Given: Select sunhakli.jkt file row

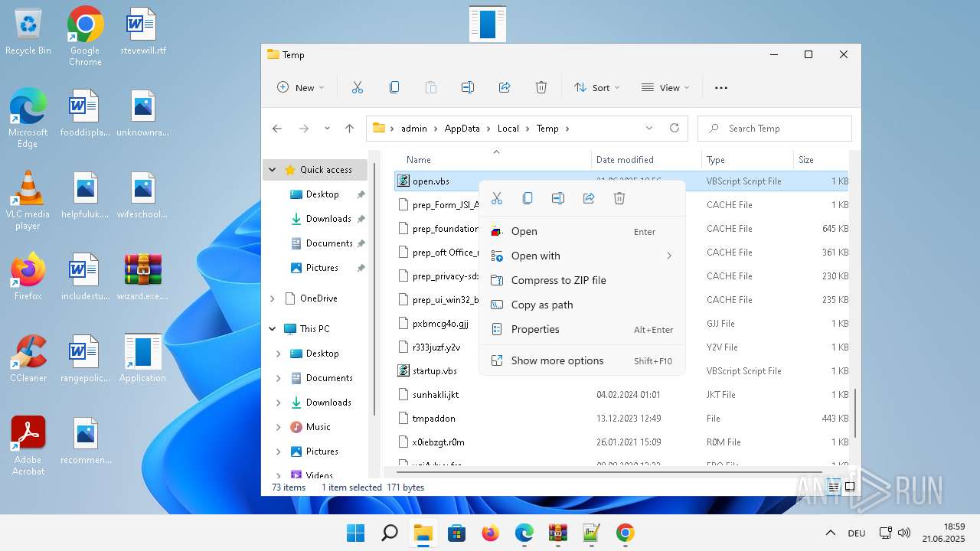Looking at the screenshot, I should (x=622, y=395).
